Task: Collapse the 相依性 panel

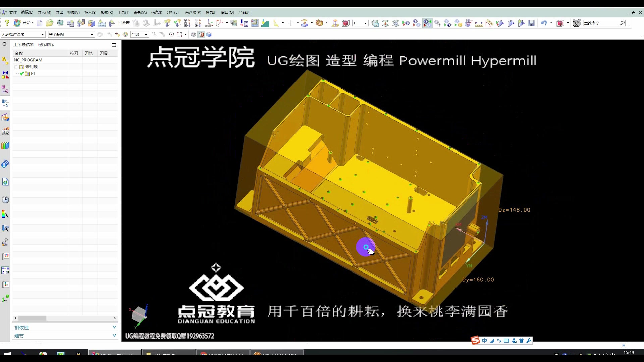Action: pyautogui.click(x=114, y=327)
